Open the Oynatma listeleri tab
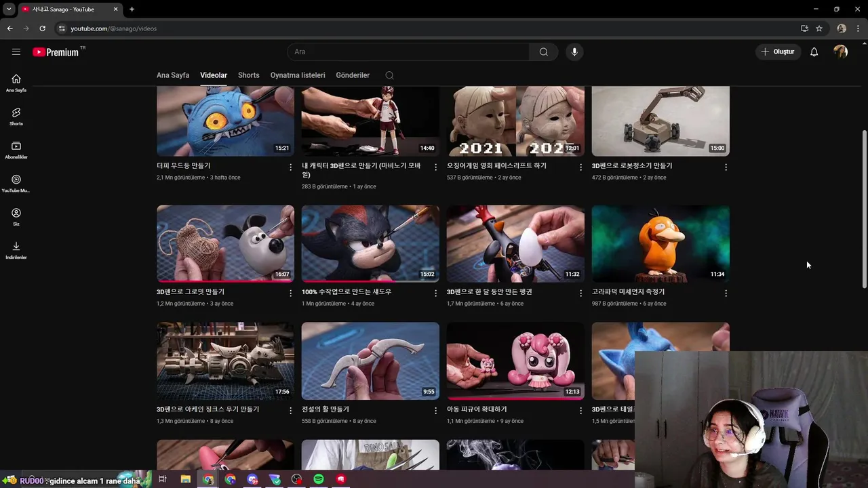 tap(298, 75)
